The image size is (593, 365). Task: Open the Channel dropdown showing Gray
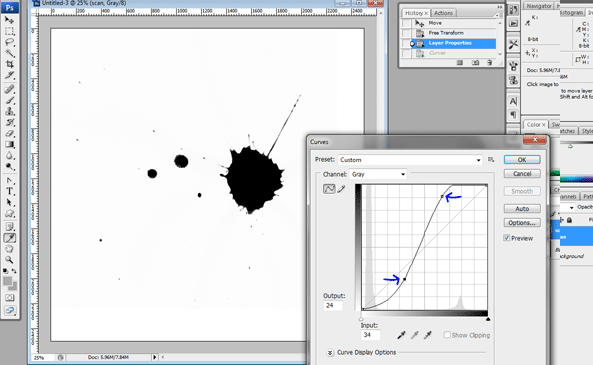tap(378, 174)
